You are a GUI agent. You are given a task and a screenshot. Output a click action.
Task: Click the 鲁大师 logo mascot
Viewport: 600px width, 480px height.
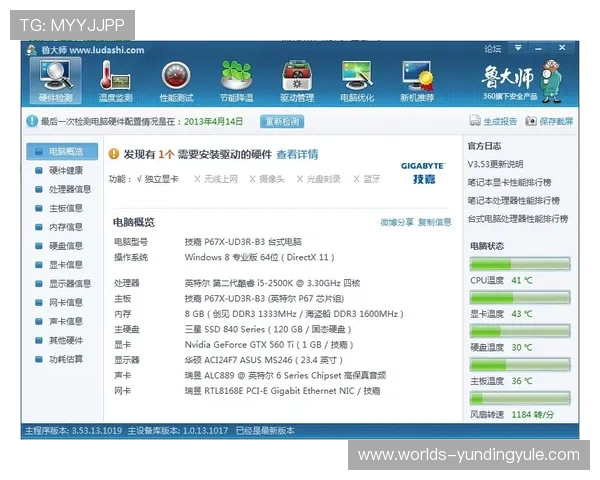point(551,80)
